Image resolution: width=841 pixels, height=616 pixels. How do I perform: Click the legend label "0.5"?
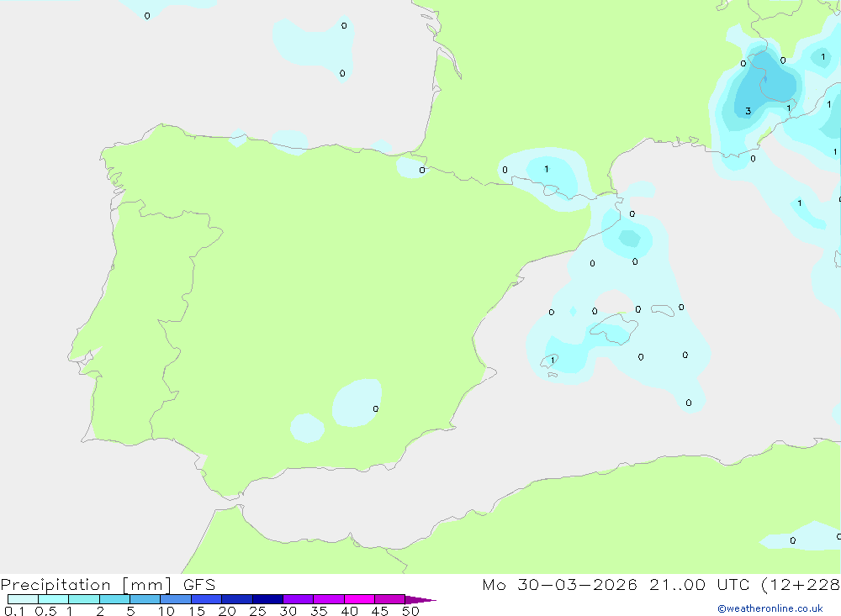tap(45, 611)
